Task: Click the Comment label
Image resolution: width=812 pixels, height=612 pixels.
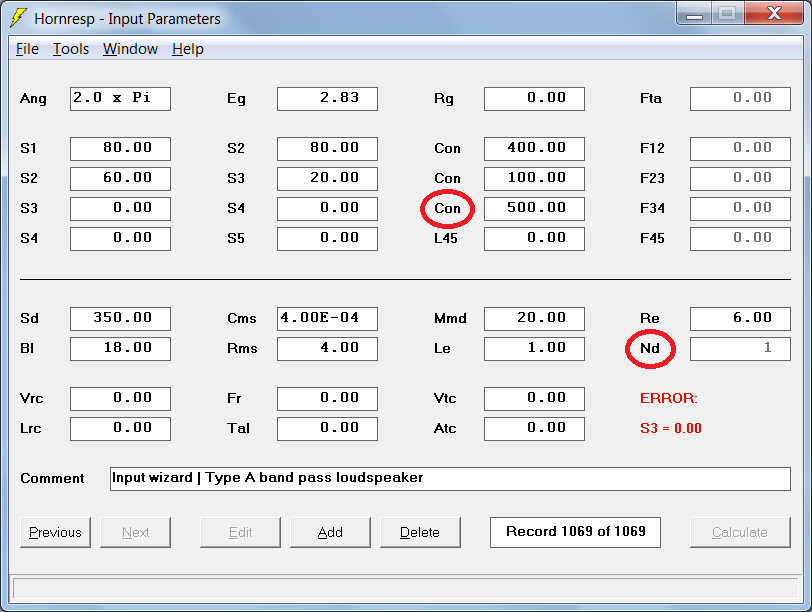Action: pyautogui.click(x=52, y=478)
